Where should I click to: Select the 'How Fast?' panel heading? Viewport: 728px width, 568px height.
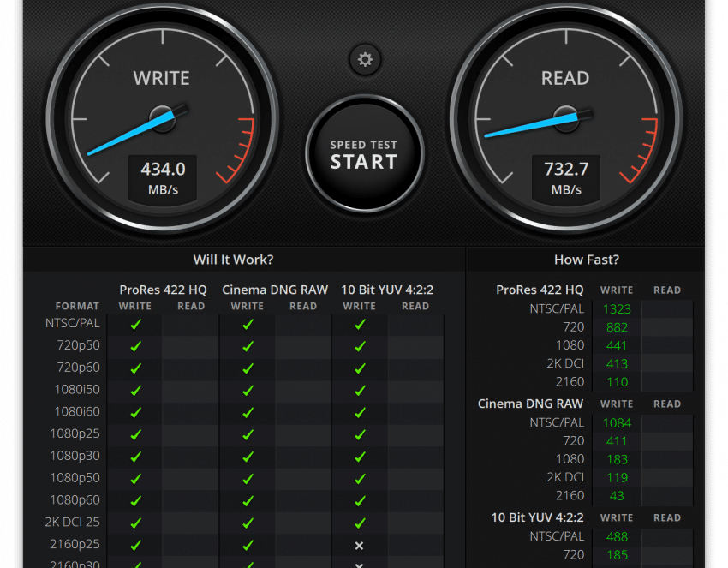587,260
